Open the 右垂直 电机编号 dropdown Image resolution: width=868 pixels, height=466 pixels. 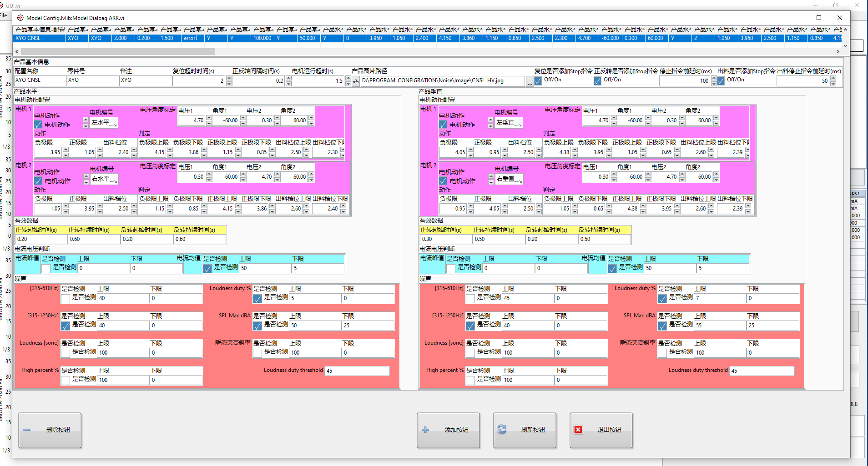tap(509, 179)
